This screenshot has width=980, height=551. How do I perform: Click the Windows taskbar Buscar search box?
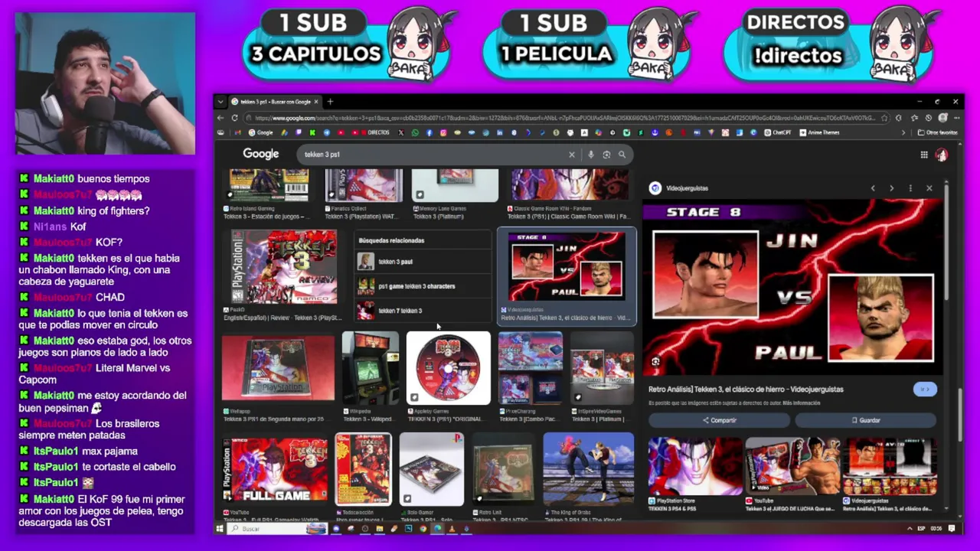(279, 529)
